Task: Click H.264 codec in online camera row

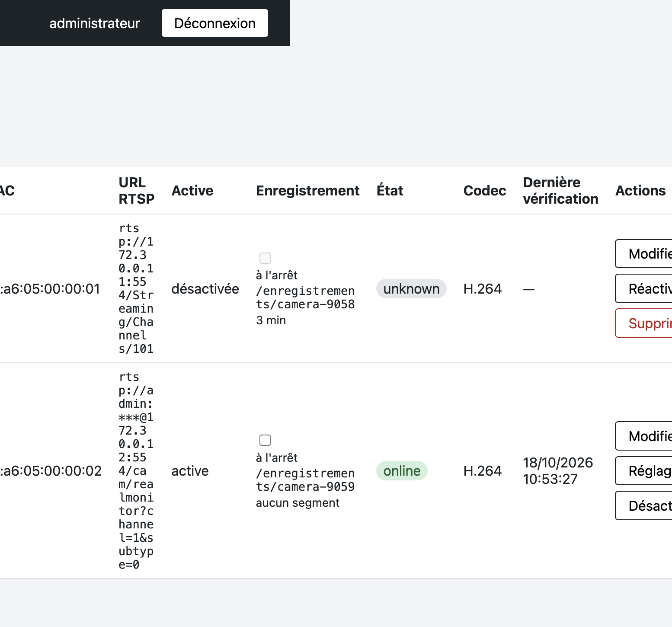Action: click(x=483, y=471)
